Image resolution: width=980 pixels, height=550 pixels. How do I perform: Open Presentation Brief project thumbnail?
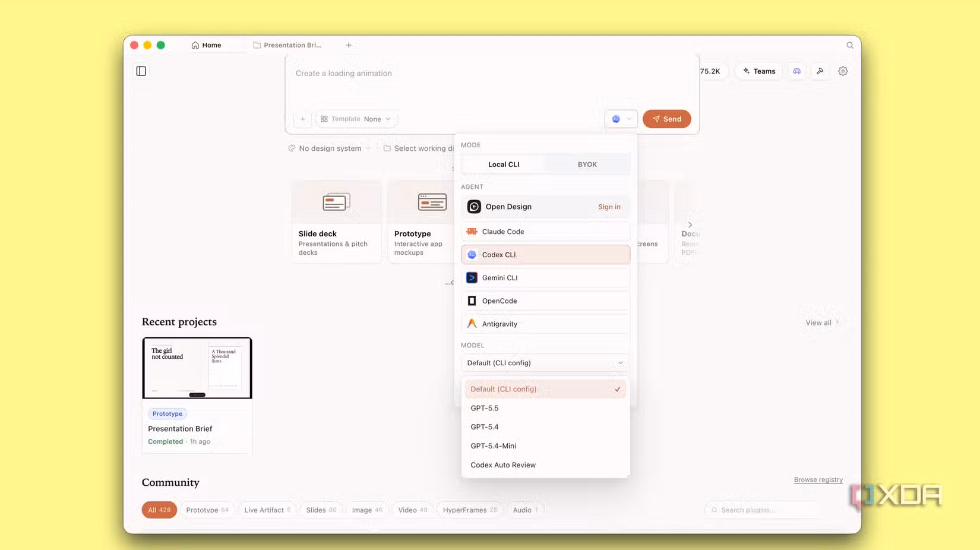[x=197, y=368]
